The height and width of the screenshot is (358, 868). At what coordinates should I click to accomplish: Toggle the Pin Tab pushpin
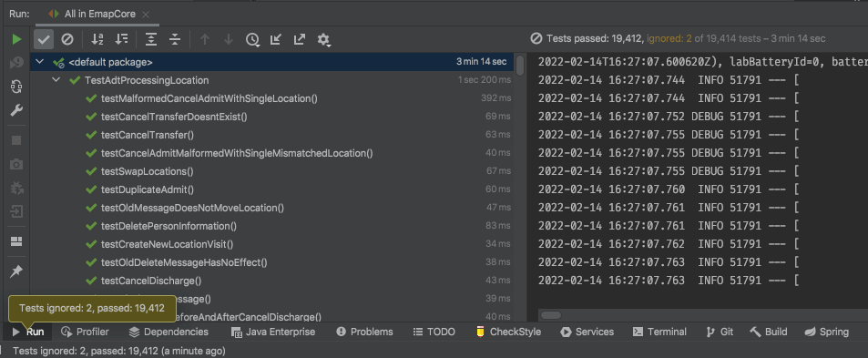point(16,271)
